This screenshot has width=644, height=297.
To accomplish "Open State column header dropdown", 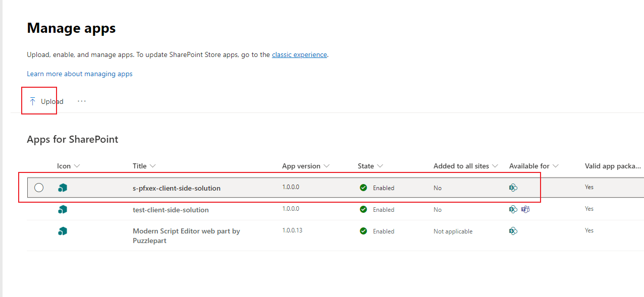I will click(370, 166).
